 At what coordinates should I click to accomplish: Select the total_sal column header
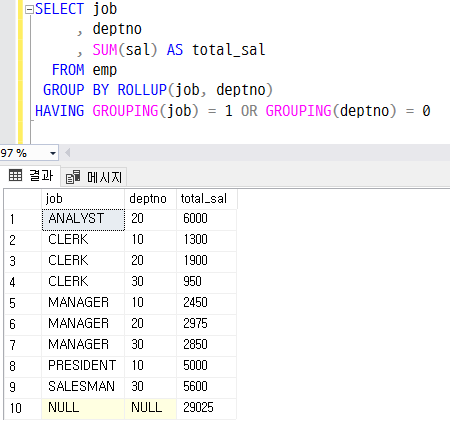tap(207, 199)
